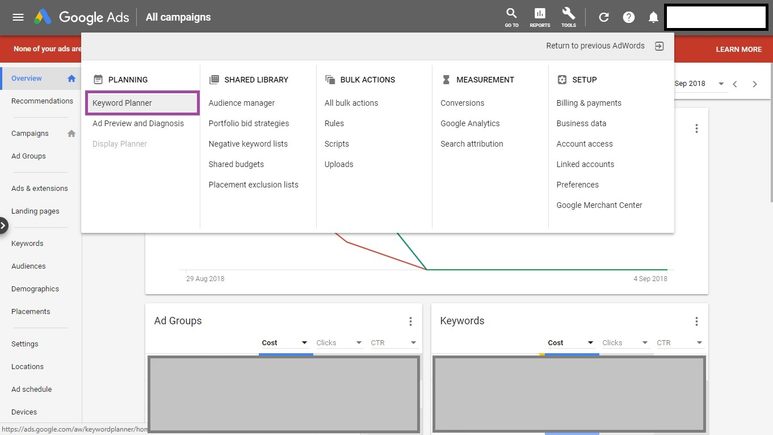Open Ad schedule in sidebar
This screenshot has width=773, height=435.
coord(31,390)
